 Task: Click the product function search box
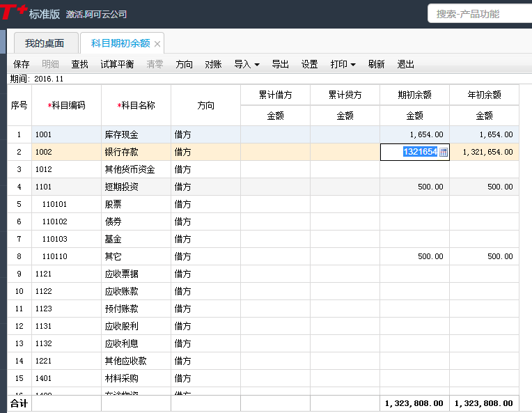[479, 14]
